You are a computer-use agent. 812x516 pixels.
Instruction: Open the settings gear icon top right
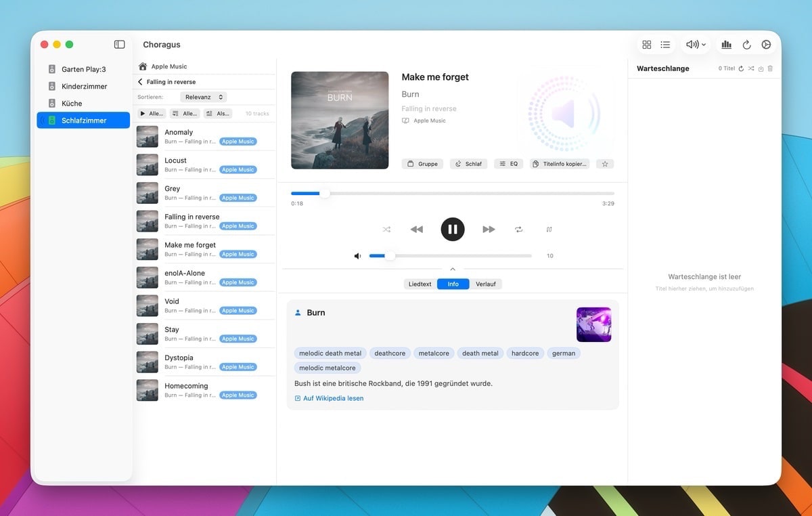(x=766, y=44)
